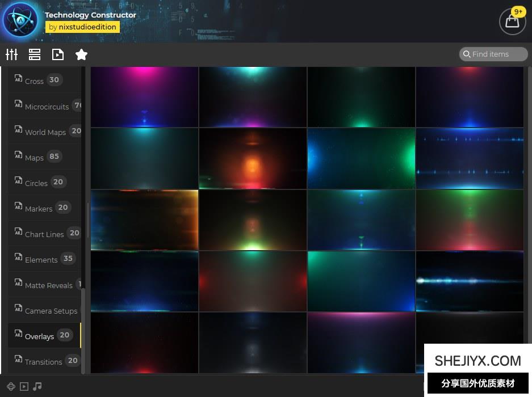Click the stacked list view icon
The image size is (532, 397).
coord(35,54)
